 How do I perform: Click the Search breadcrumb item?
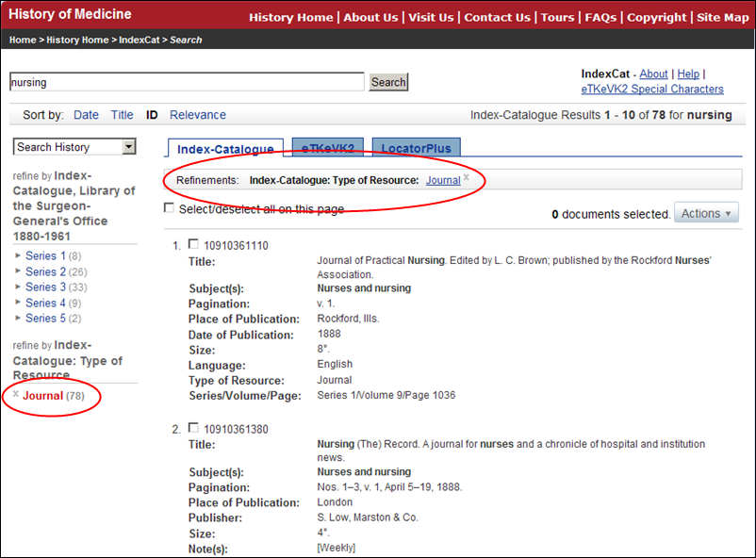pos(186,40)
